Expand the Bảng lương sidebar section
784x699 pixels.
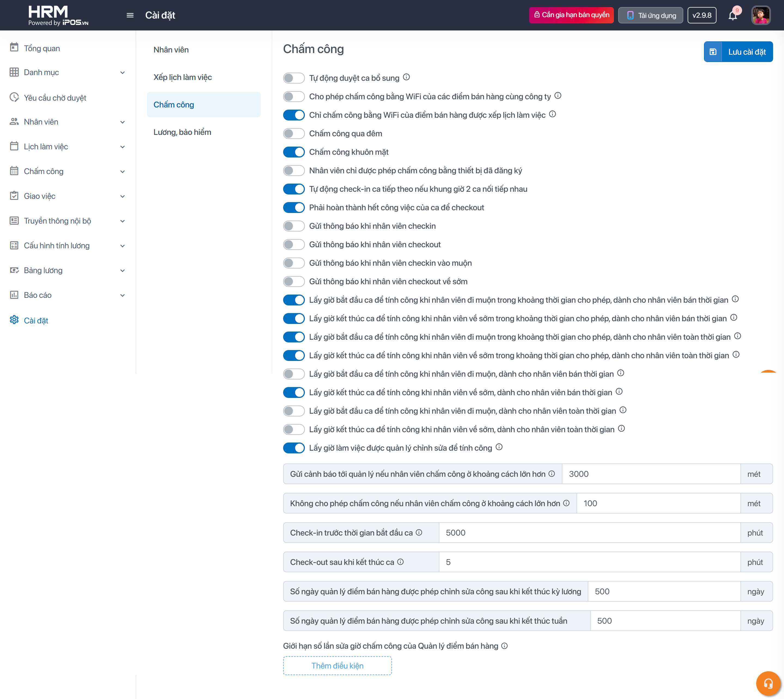point(122,270)
